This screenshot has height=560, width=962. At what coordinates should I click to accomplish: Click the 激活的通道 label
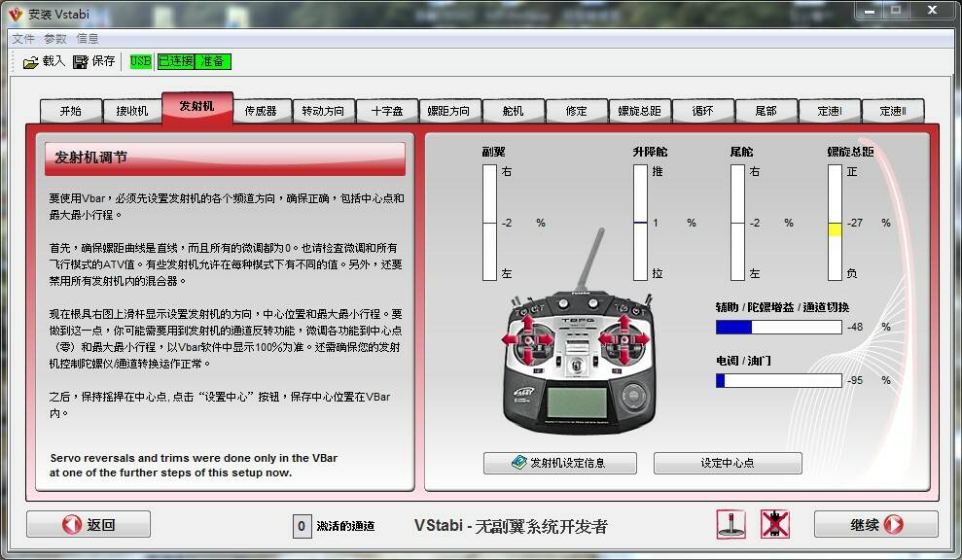345,526
